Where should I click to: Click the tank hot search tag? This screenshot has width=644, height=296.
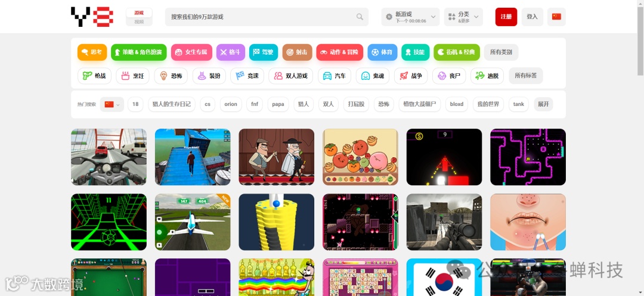(x=519, y=105)
